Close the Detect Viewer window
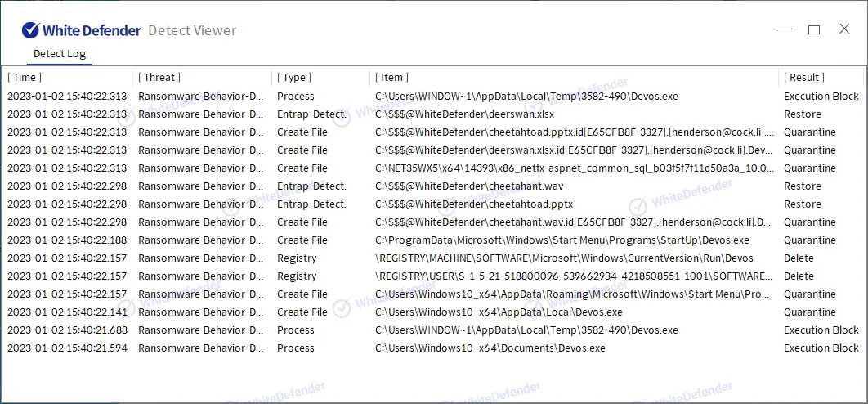This screenshot has width=868, height=404. pos(844,29)
